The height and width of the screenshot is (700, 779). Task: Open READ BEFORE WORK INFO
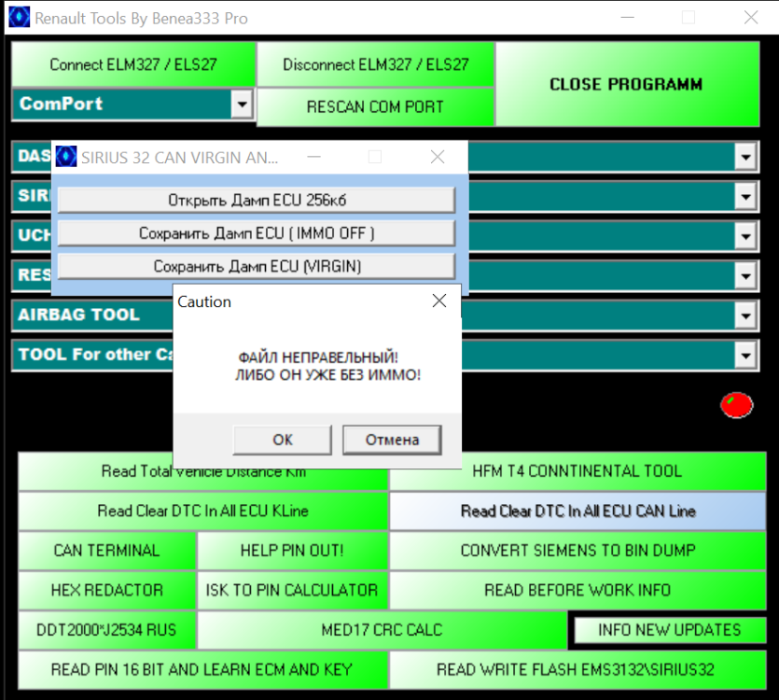577,591
